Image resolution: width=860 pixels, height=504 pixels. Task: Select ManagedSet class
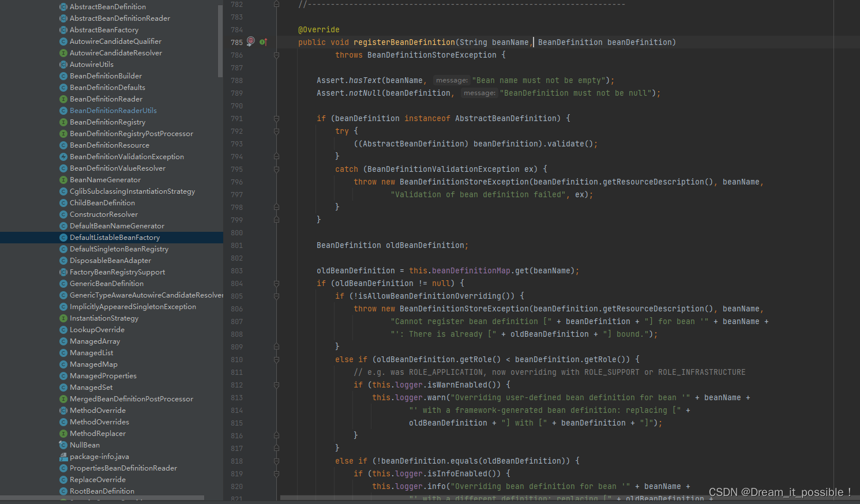click(91, 388)
